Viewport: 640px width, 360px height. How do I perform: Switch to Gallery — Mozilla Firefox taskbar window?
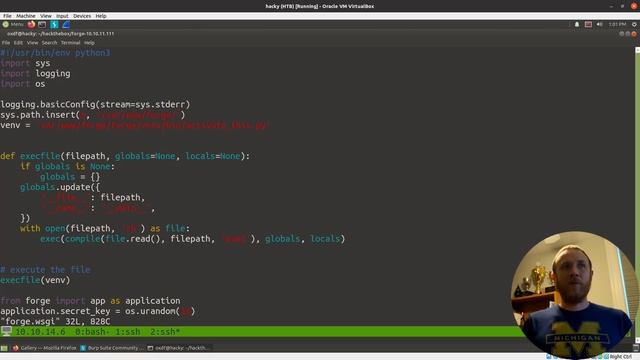coord(44,348)
